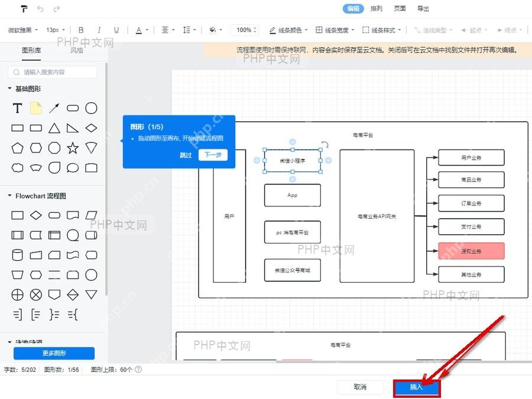Open the line spacing dropdown
The image size is (532, 399).
[x=189, y=30]
